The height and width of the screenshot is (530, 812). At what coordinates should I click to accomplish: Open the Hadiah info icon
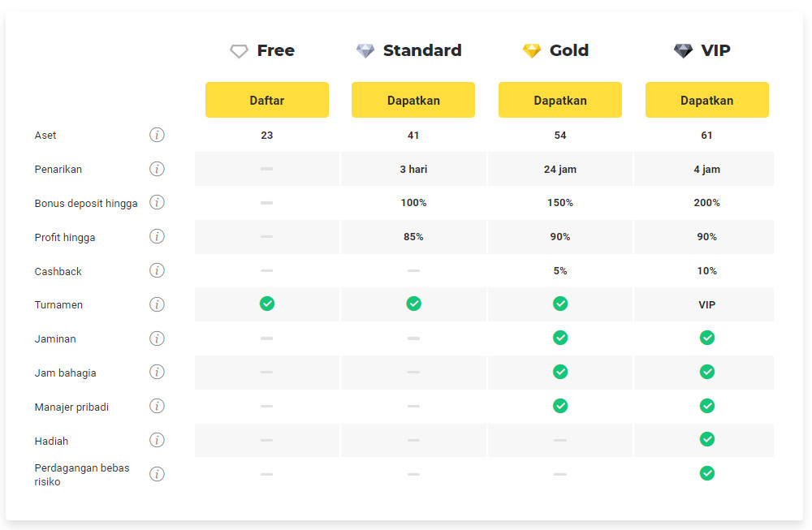point(157,440)
